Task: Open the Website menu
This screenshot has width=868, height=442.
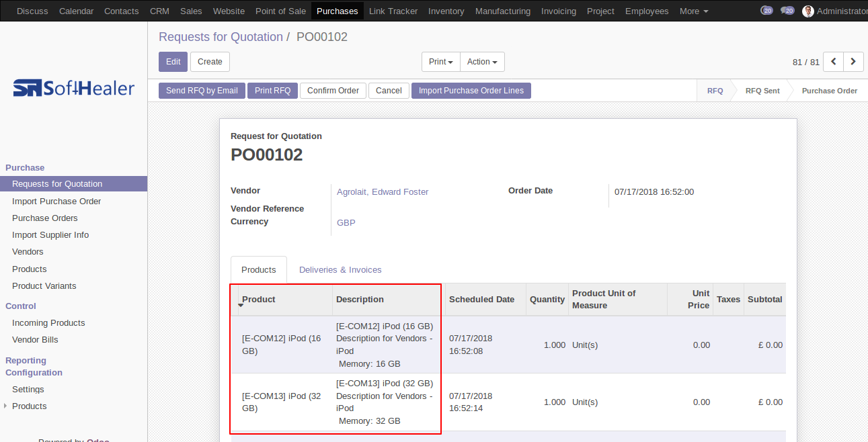Action: [229, 11]
